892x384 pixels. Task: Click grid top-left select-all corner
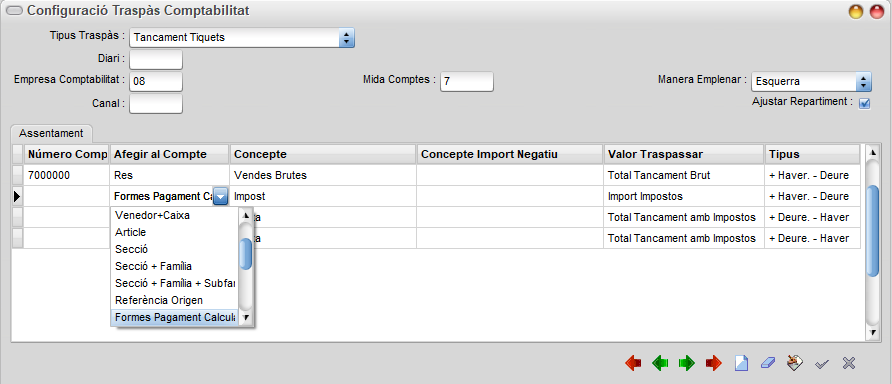pyautogui.click(x=18, y=155)
